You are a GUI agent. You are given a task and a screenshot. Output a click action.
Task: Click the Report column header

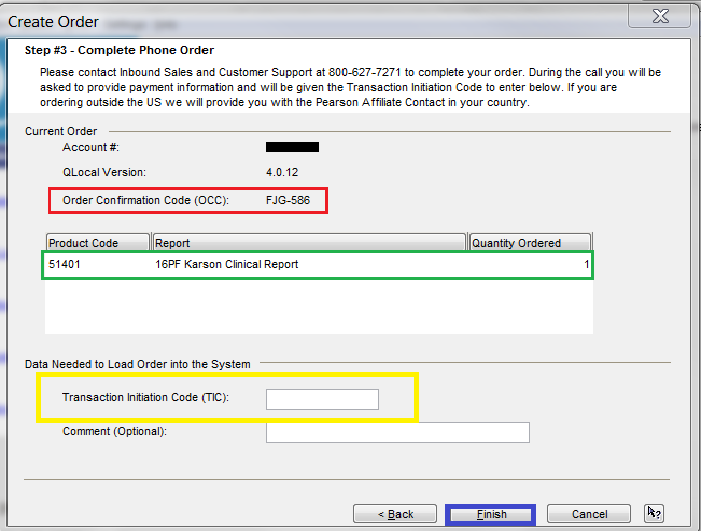click(x=309, y=243)
